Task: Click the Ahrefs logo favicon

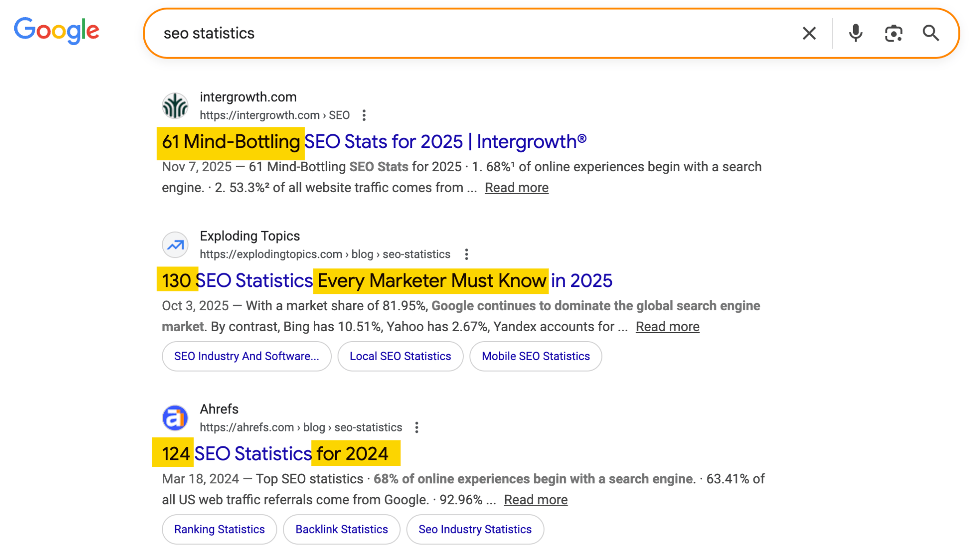Action: (x=175, y=417)
